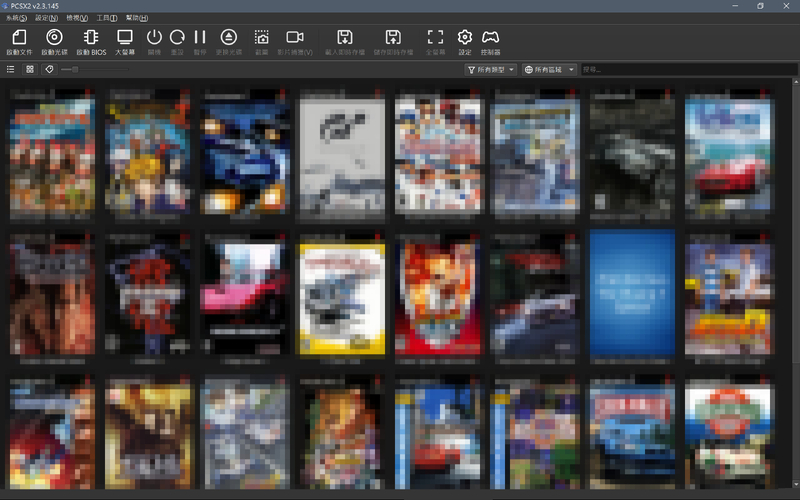Select the white cover with yellow border
This screenshot has height=500, width=800.
pyautogui.click(x=342, y=299)
